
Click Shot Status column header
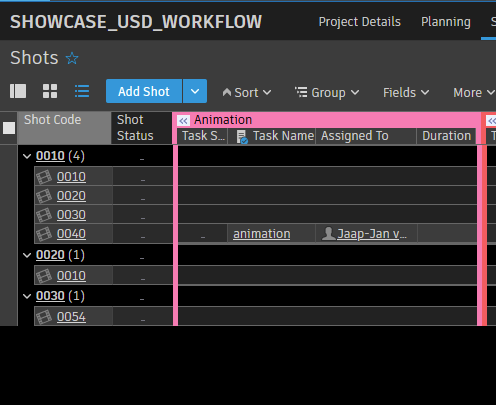pos(142,128)
